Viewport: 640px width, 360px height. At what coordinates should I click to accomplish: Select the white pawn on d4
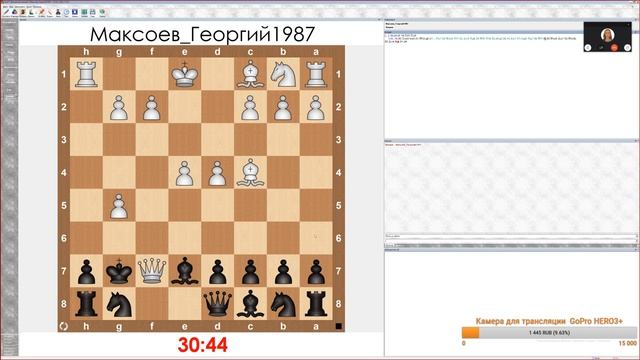[x=218, y=173]
